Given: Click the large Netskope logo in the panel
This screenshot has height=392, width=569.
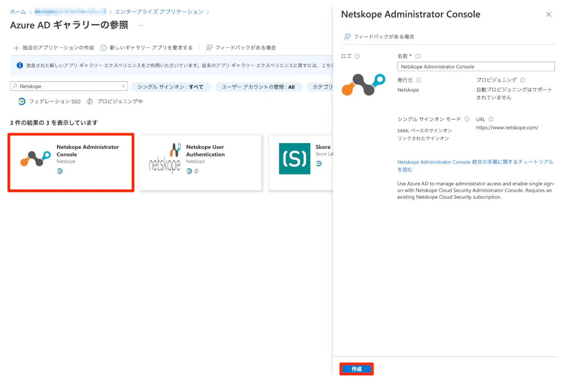Looking at the screenshot, I should (364, 85).
